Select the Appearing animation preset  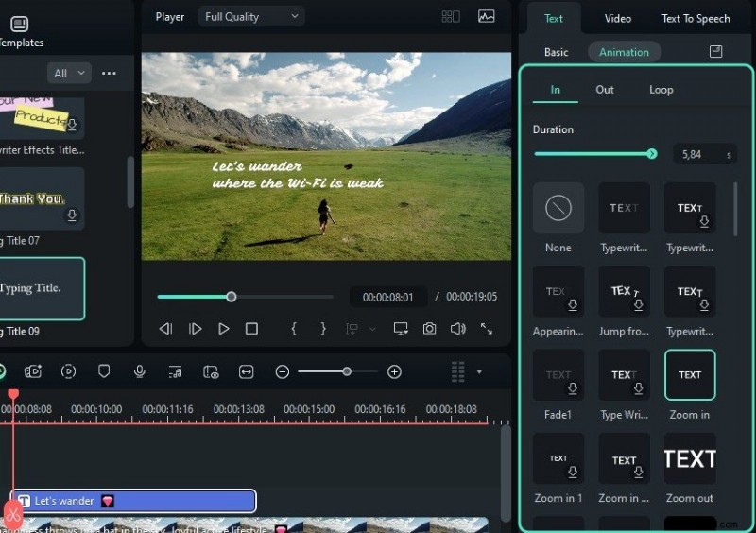click(558, 291)
